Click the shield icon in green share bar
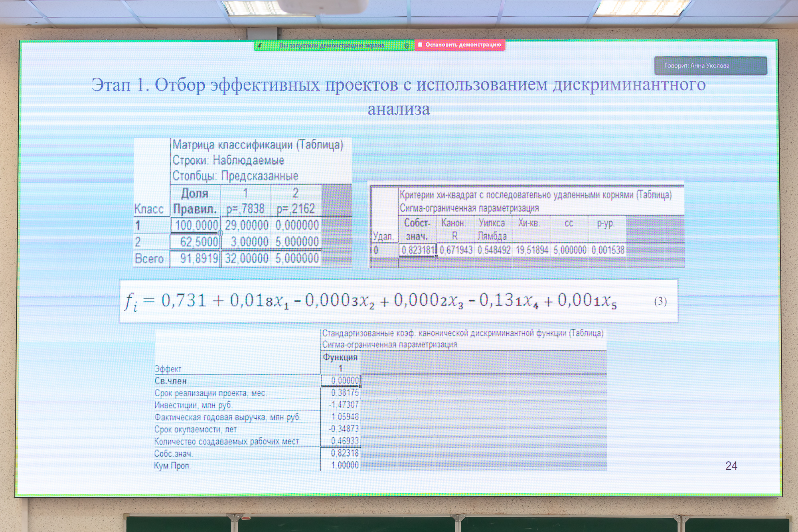The height and width of the screenshot is (532, 798). tap(407, 45)
